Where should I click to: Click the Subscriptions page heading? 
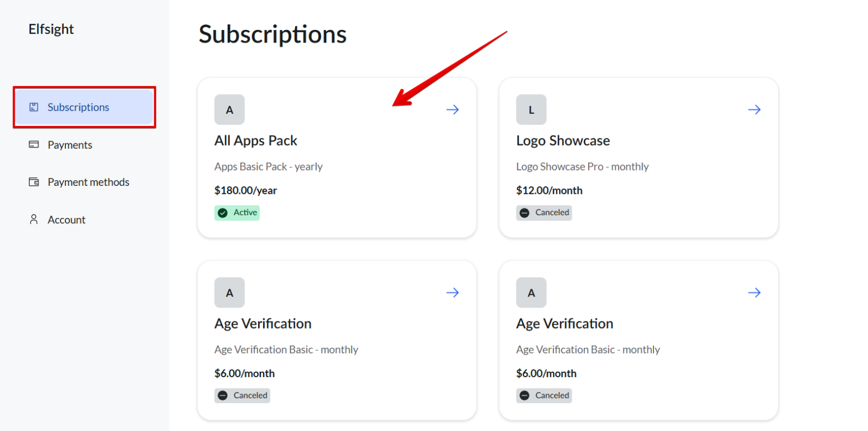click(x=273, y=34)
